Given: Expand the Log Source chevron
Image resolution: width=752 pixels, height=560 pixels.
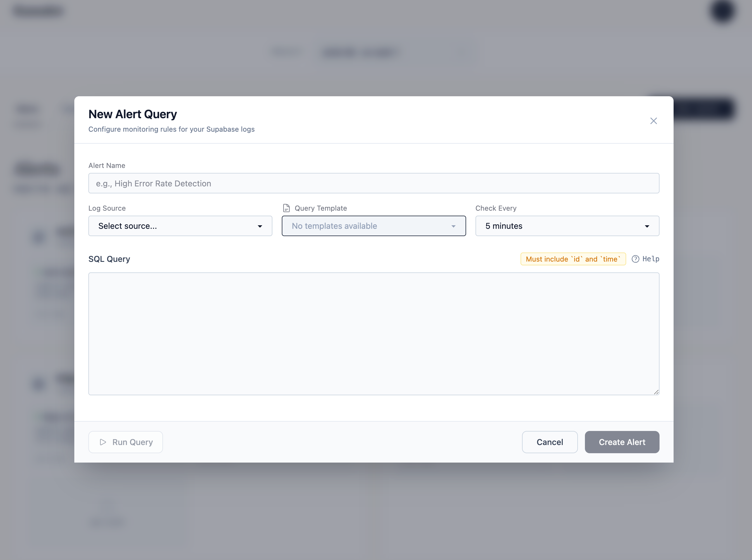Looking at the screenshot, I should (x=260, y=226).
